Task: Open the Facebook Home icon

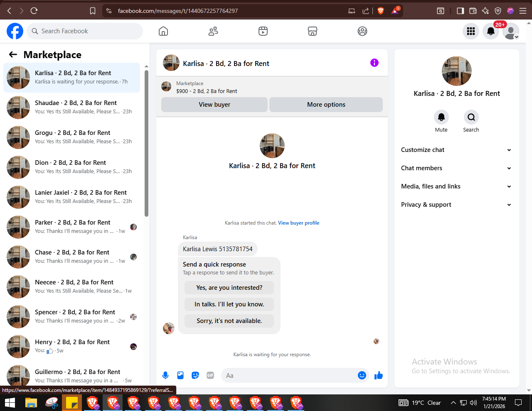Action: [163, 31]
